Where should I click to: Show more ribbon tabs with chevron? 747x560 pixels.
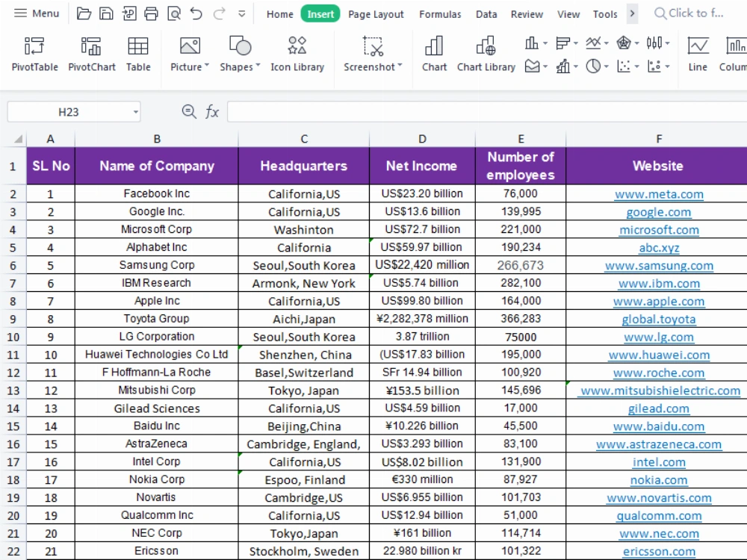(632, 13)
